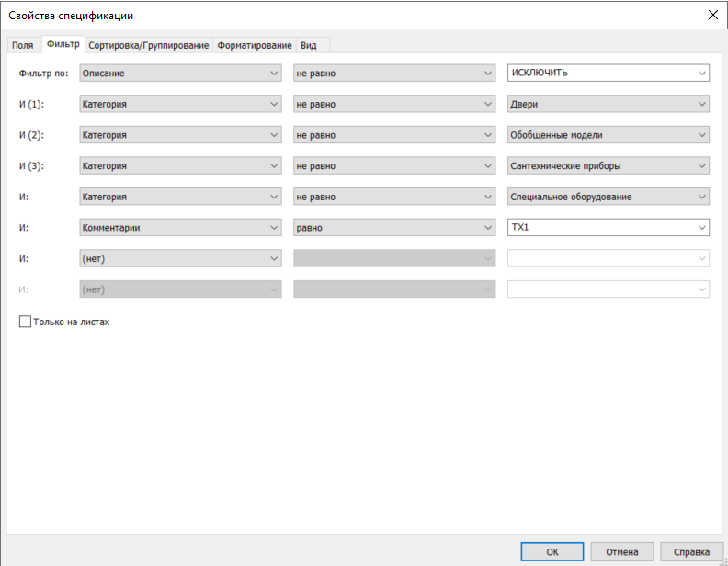Image resolution: width=728 pixels, height=566 pixels.
Task: Close the Свойства спецификации dialog
Action: pos(712,15)
